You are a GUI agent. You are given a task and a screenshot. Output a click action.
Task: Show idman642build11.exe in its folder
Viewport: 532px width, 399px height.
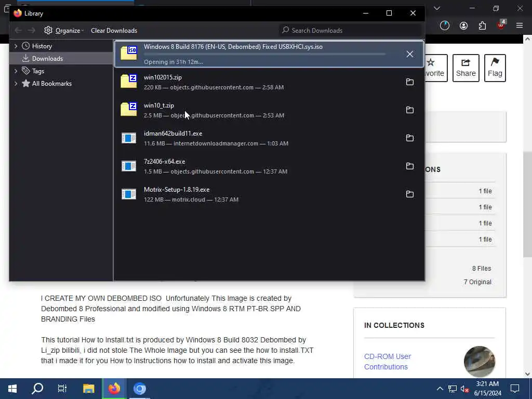pyautogui.click(x=409, y=138)
